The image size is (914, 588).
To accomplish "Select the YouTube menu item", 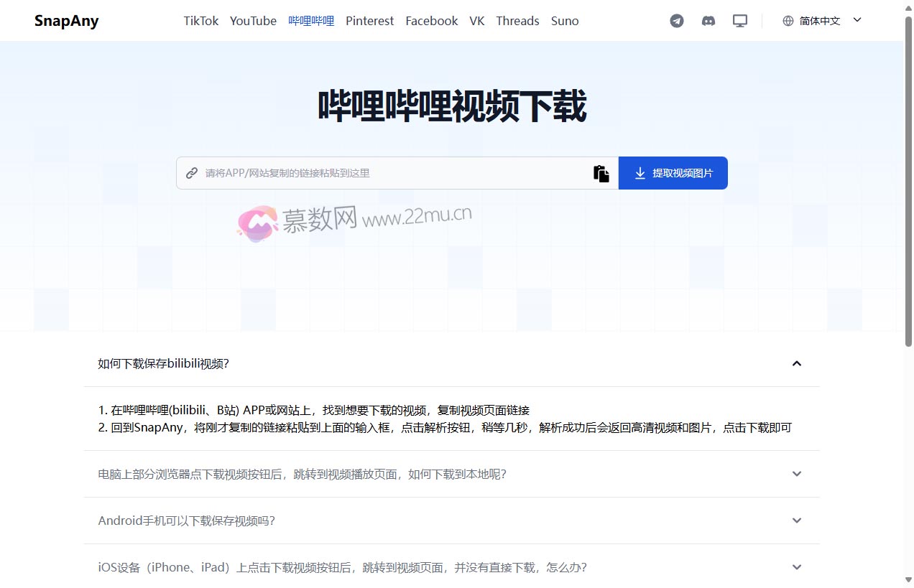I will (253, 21).
